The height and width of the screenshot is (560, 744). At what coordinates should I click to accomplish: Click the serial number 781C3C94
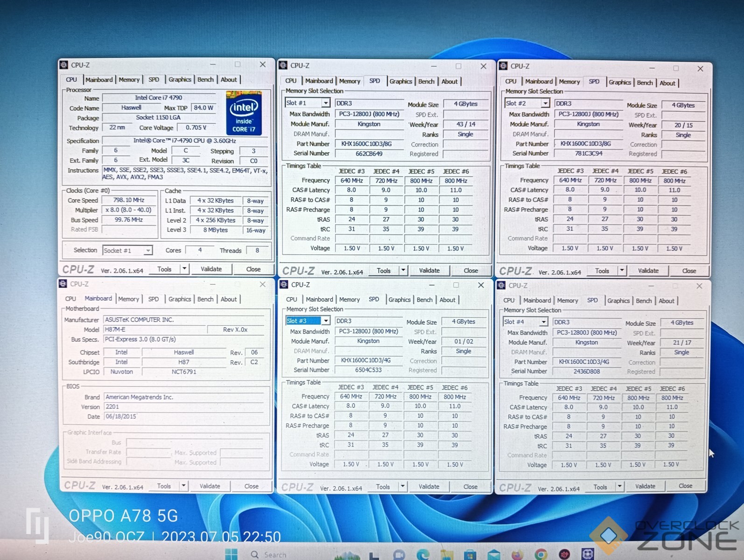(588, 153)
